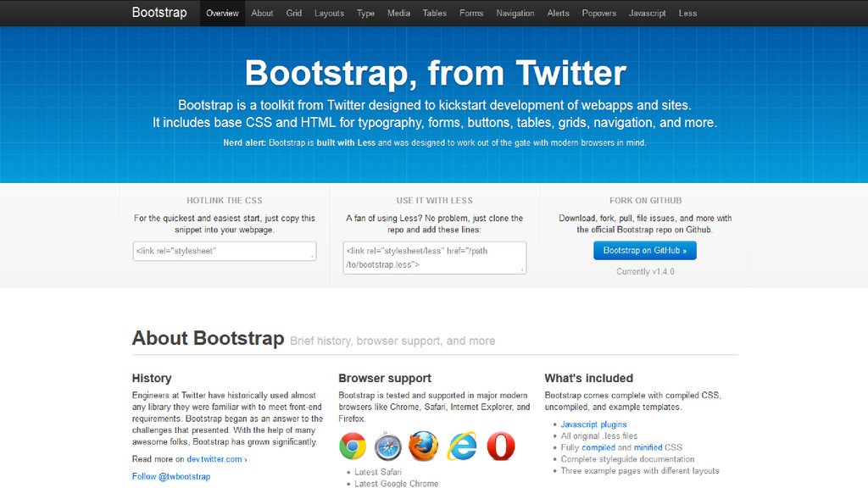Click the 'Latest Safari' list item

pos(378,472)
